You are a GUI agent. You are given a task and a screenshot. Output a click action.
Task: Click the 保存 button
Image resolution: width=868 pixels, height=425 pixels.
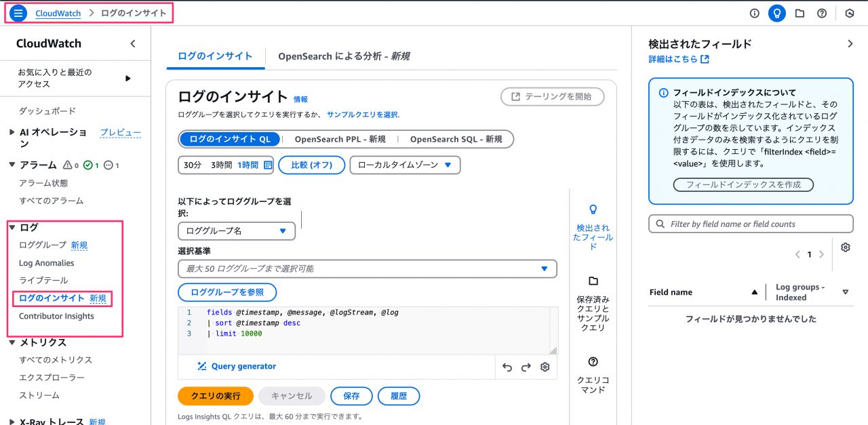pyautogui.click(x=351, y=397)
